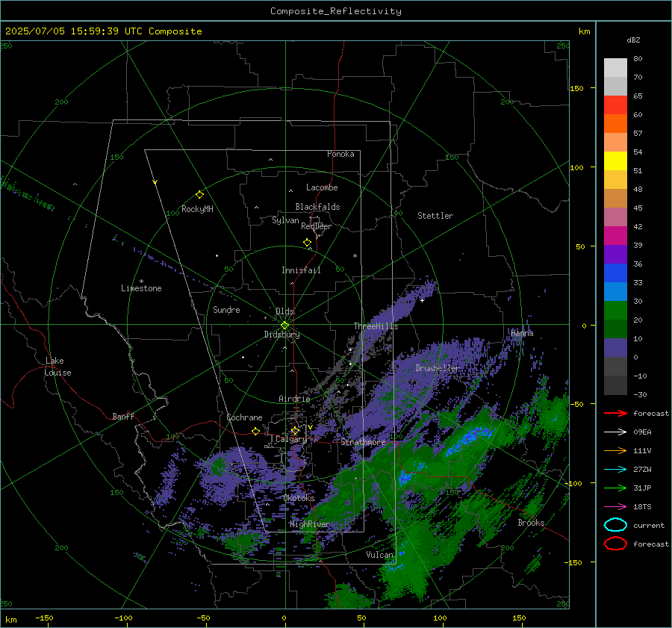Click the Sundre town label
Viewport: 672px width, 628px height.
pyautogui.click(x=226, y=309)
